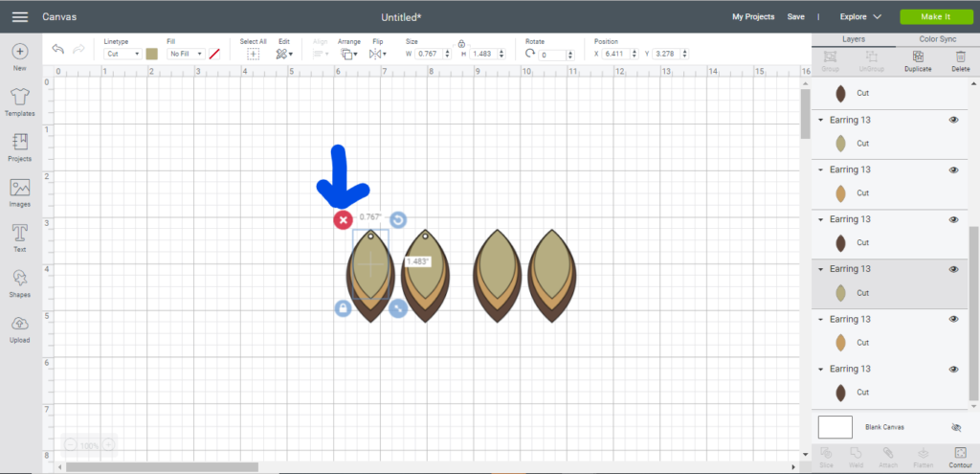
Task: Click the Position Y field
Action: [667, 55]
